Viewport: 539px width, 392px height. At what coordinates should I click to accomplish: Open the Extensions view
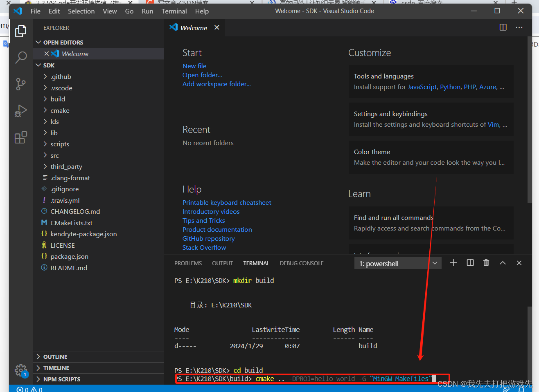21,137
